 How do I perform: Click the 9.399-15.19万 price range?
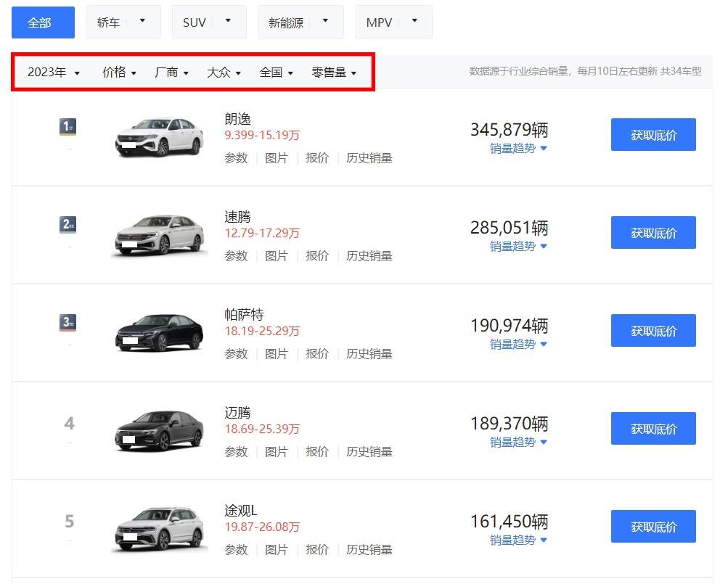pyautogui.click(x=262, y=135)
